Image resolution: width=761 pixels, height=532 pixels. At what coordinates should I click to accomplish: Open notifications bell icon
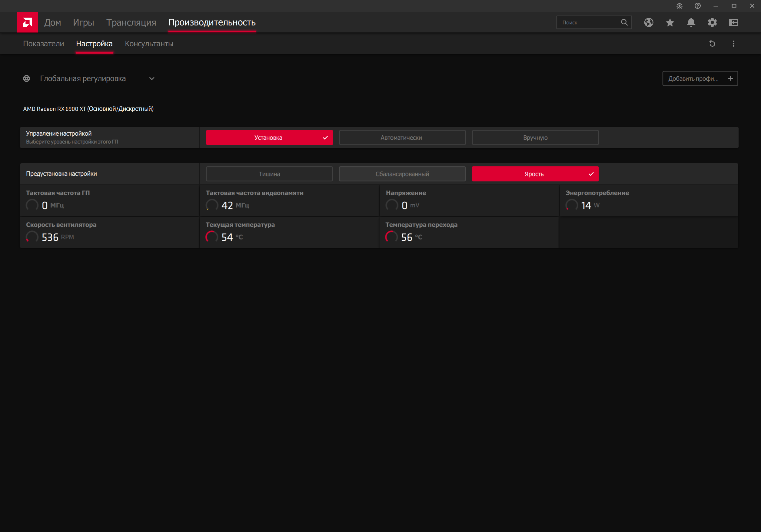[x=691, y=22]
